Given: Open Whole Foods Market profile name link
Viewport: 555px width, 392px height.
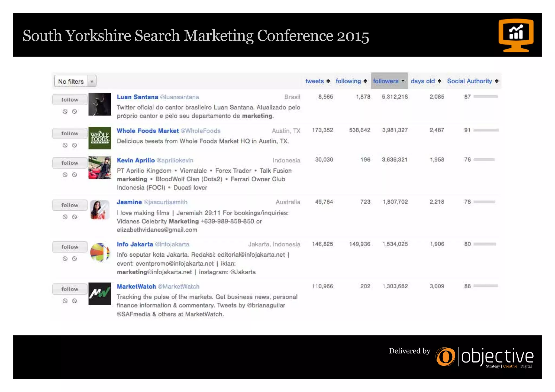Looking at the screenshot, I should pos(148,131).
